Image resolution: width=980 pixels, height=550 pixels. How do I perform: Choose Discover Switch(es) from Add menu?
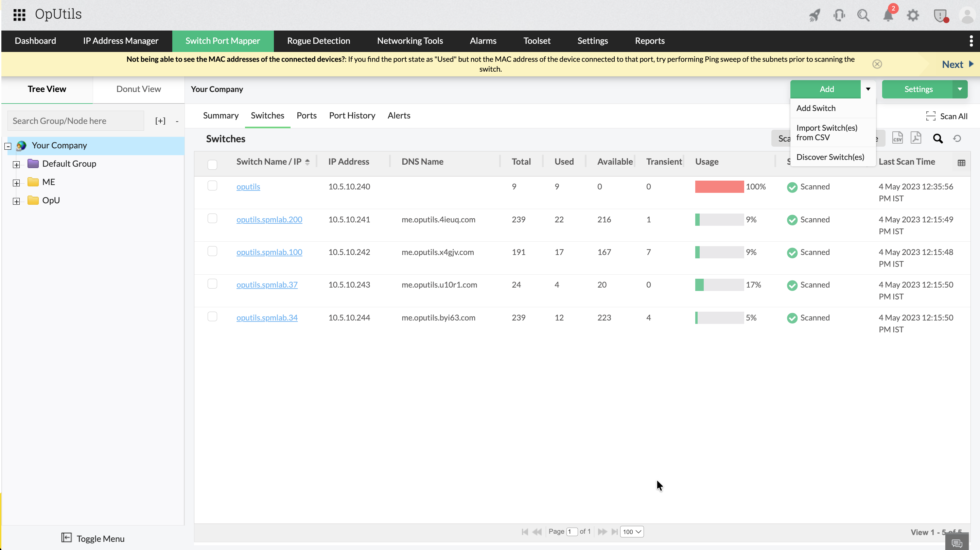[830, 157]
